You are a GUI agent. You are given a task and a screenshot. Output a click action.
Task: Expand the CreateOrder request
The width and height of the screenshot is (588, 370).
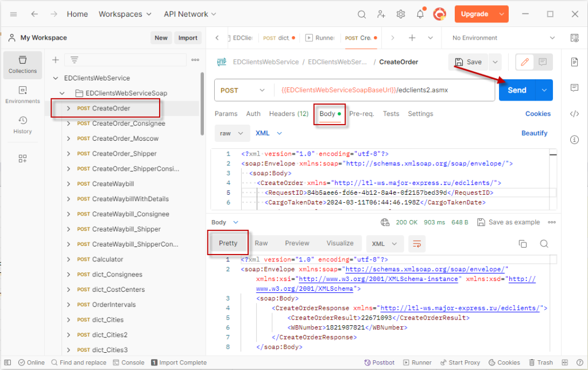pos(68,109)
